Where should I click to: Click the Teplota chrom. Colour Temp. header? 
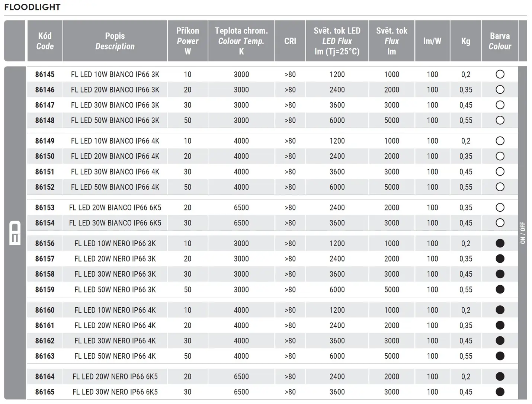241,41
